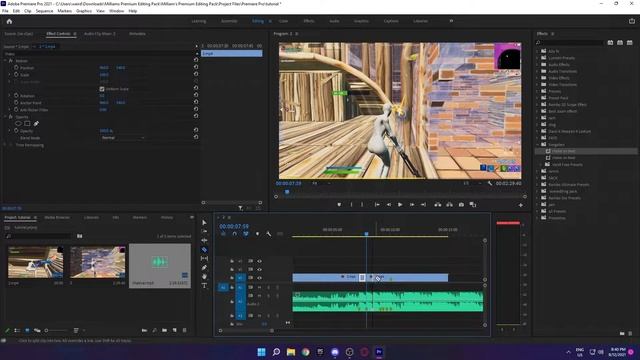Collapse the Opacity effect section
640x360 pixels.
click(5, 117)
